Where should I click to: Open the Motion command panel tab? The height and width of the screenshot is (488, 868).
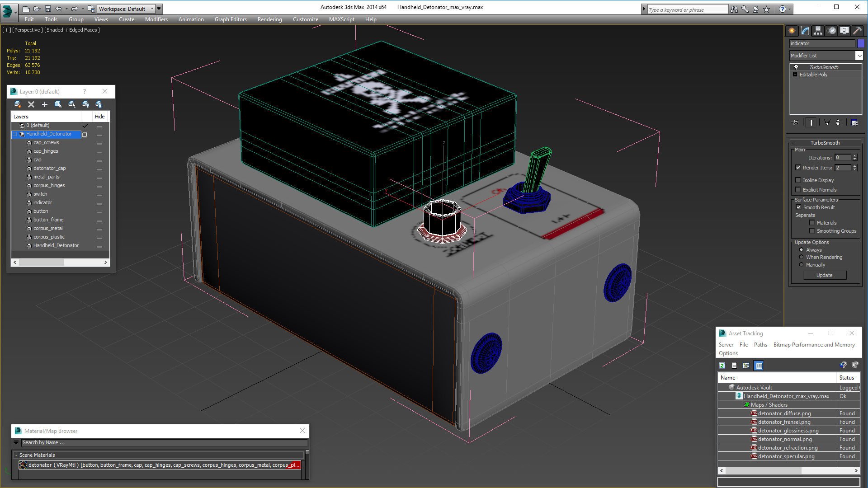point(831,31)
